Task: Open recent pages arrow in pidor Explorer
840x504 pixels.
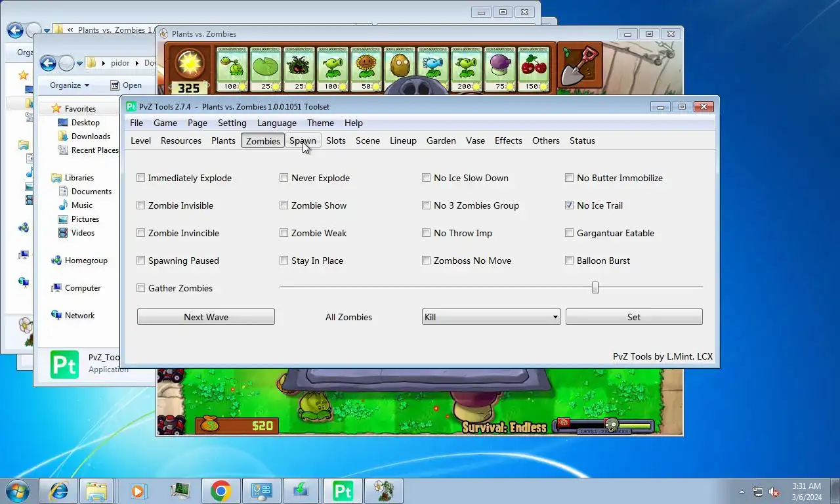Action: [x=79, y=64]
